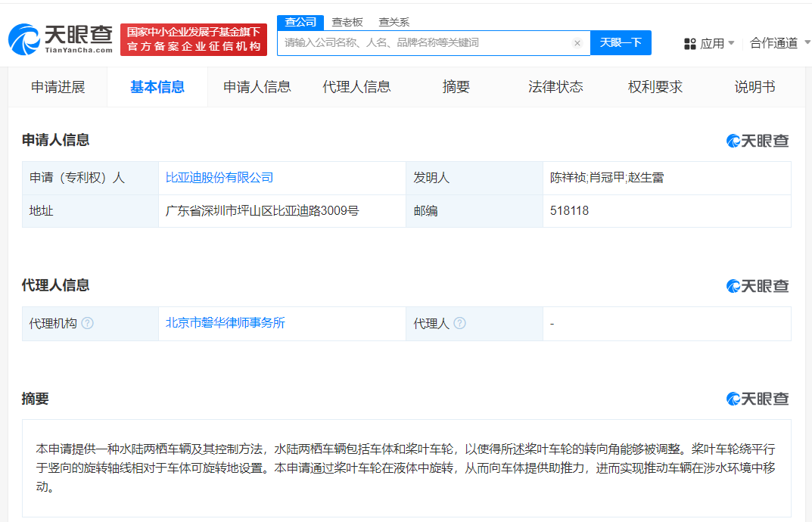Clear the search box with the × icon
This screenshot has width=812, height=522.
[577, 43]
